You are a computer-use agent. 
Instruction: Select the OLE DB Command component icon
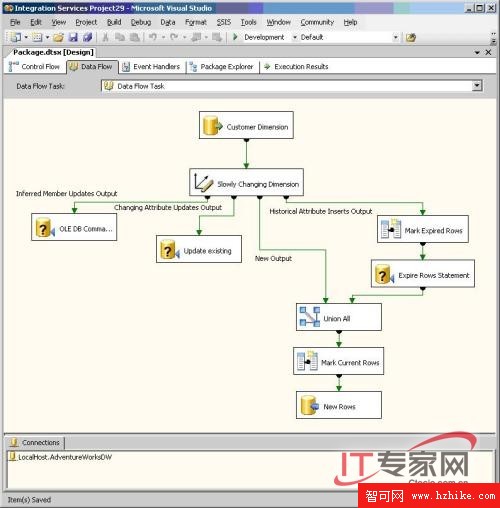[45, 228]
